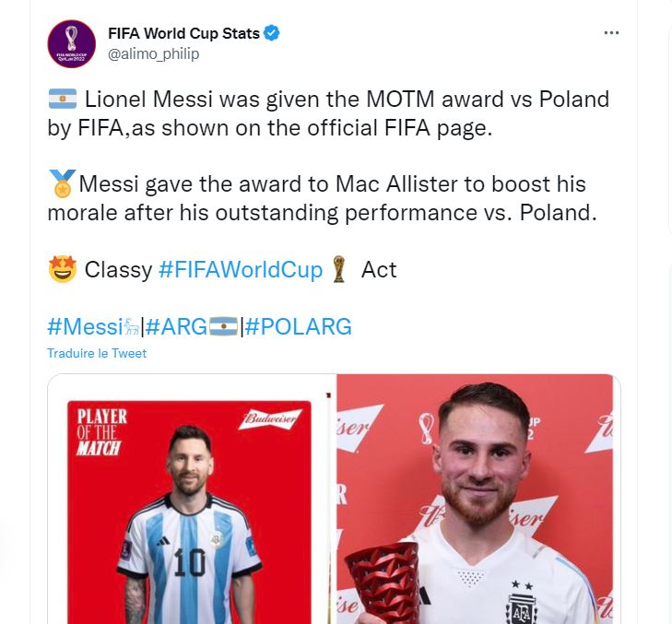Viewport: 672px width, 624px height.
Task: Click the Budweiser logo on Messi's card
Action: pos(271,419)
